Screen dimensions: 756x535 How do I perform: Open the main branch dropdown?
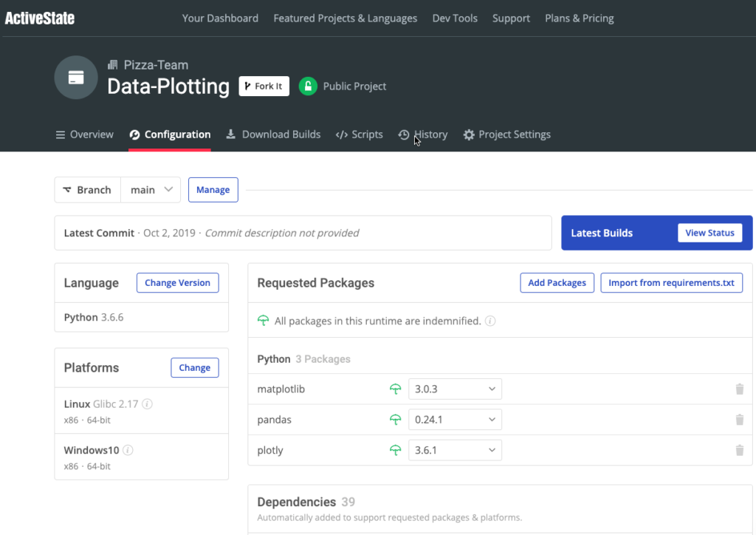[x=150, y=189]
